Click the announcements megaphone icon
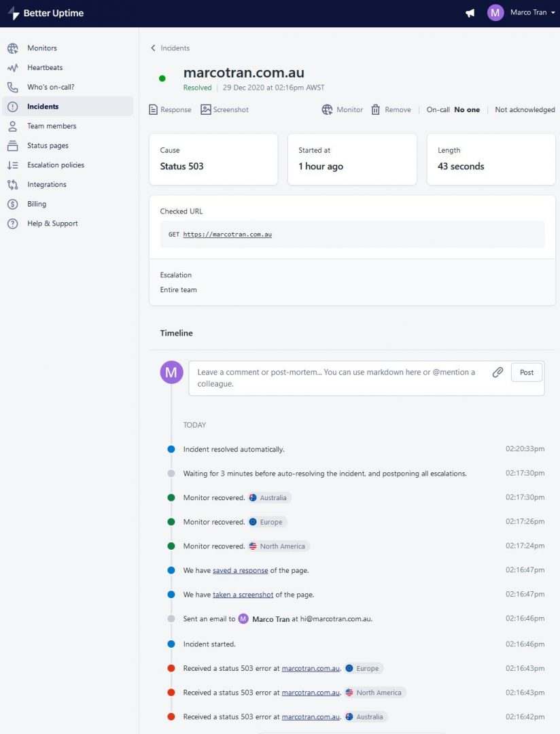Viewport: 560px width, 734px height. pos(470,12)
